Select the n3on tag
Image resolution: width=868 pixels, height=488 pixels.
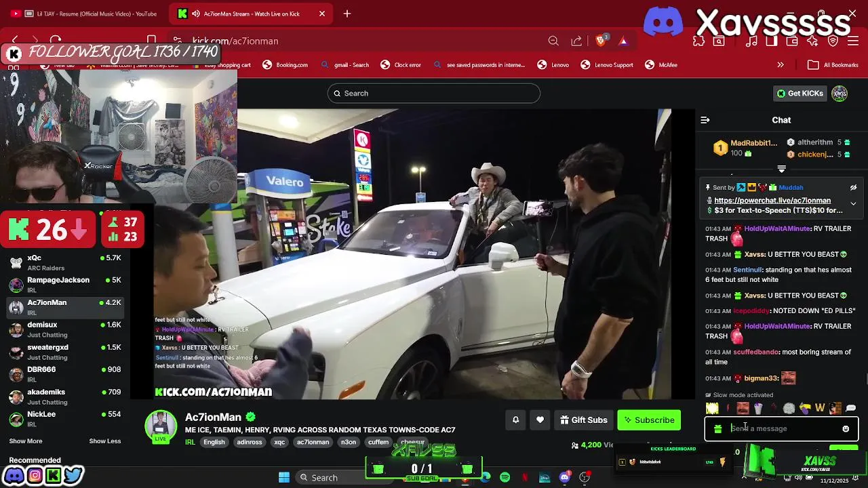pos(349,443)
